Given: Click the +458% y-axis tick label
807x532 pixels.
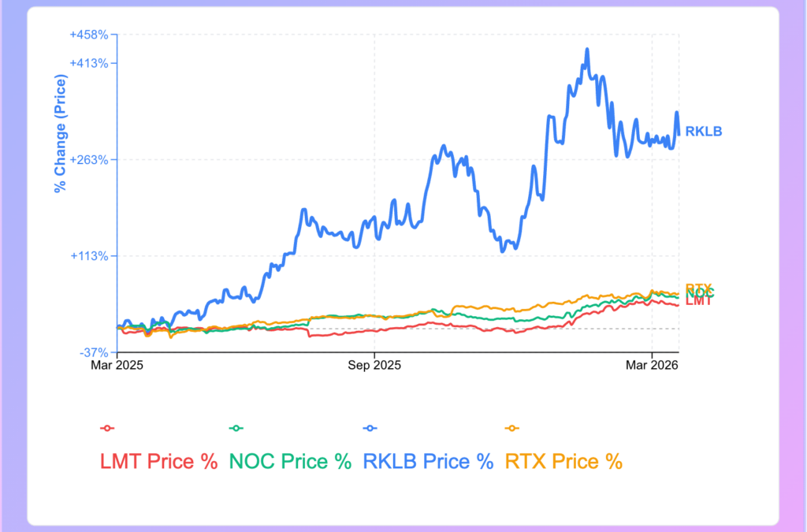Looking at the screenshot, I should click(x=94, y=35).
